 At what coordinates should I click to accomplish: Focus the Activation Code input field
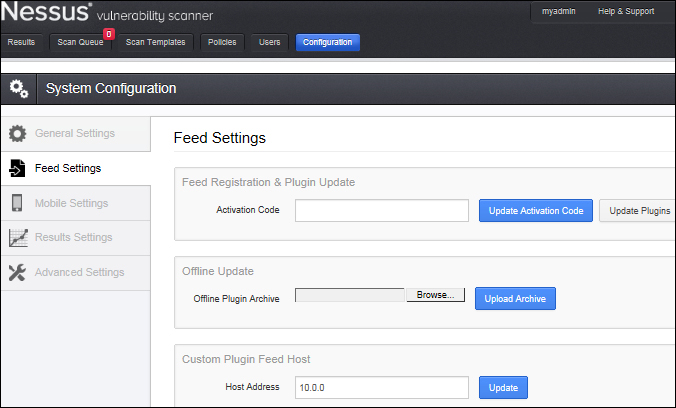click(x=382, y=210)
